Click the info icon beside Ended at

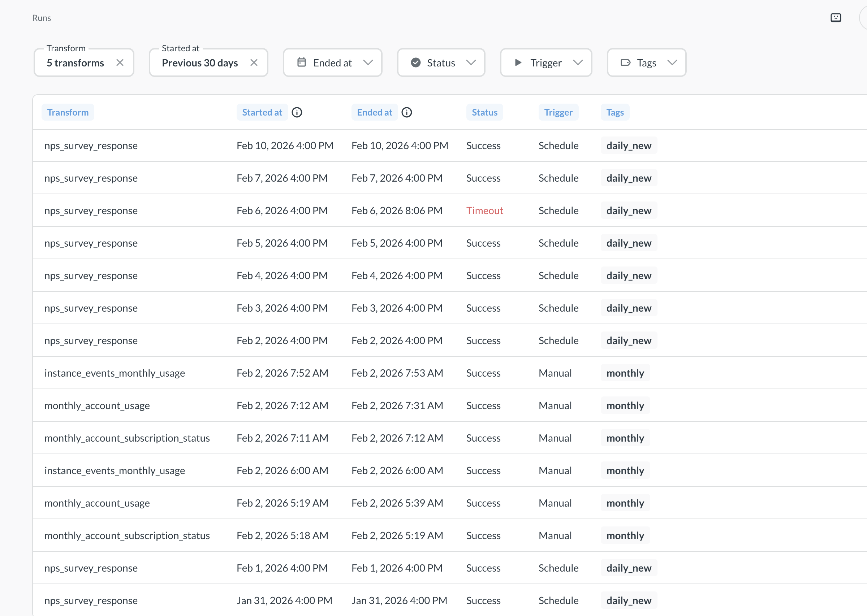(406, 112)
